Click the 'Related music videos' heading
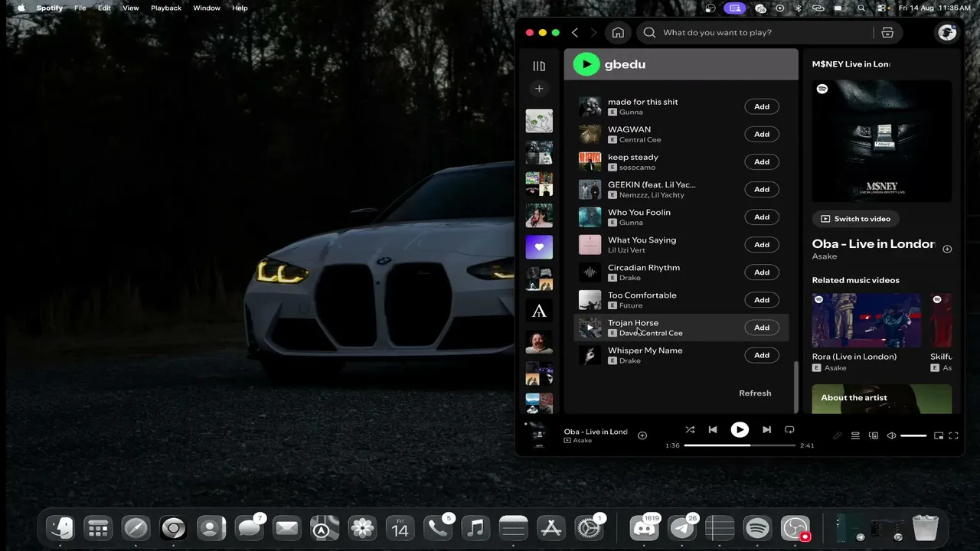980x551 pixels. 856,280
